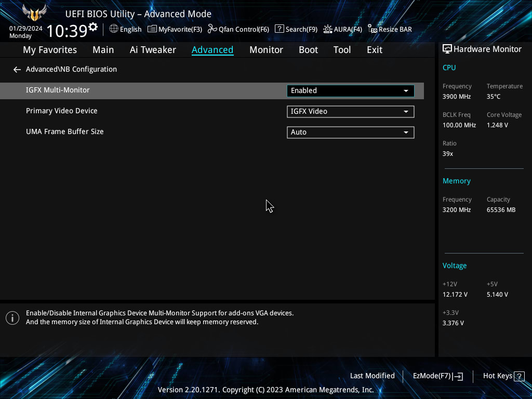Viewport: 532px width, 399px height.
Task: Select the Primary Video Device row label
Action: [x=61, y=111]
